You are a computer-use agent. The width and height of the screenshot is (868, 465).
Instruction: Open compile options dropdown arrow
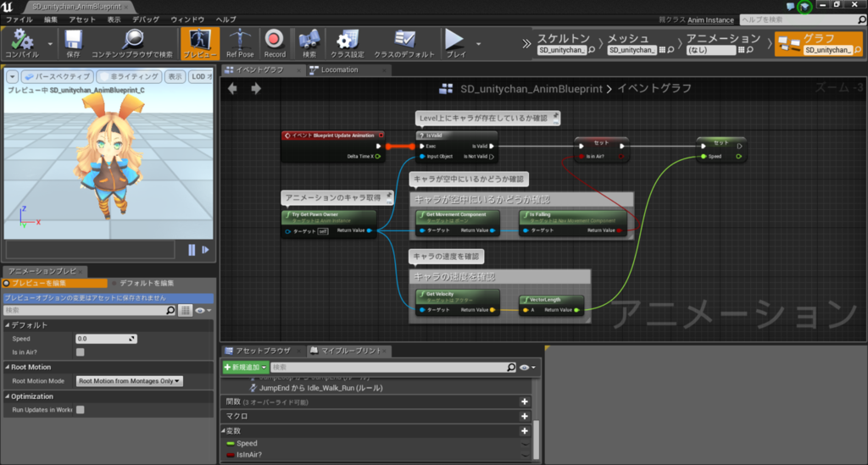(50, 44)
